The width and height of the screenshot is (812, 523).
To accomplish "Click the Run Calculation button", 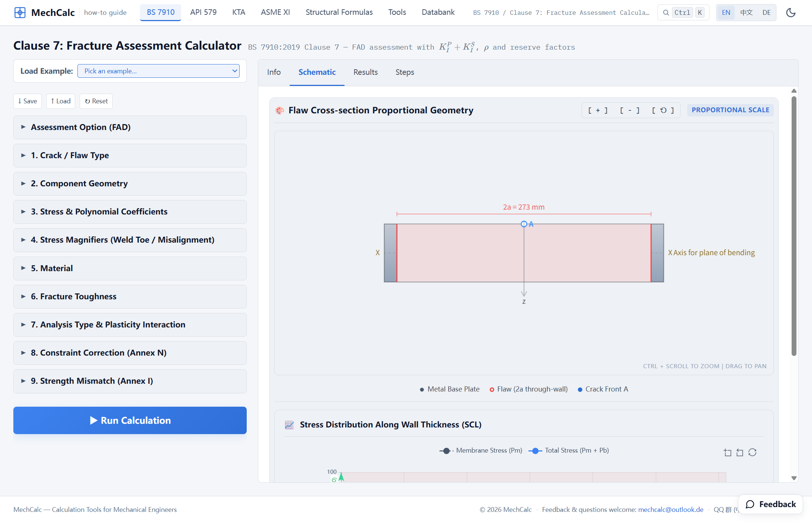I will pos(130,420).
